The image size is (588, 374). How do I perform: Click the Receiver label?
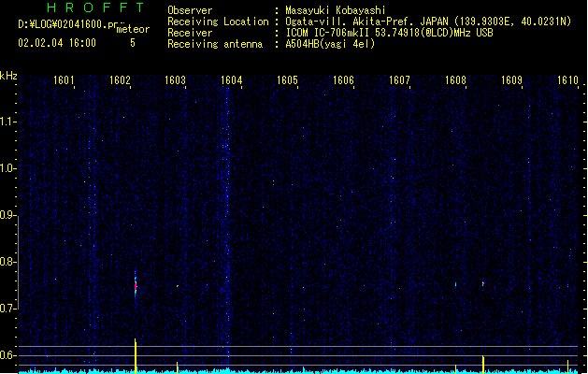click(x=190, y=33)
